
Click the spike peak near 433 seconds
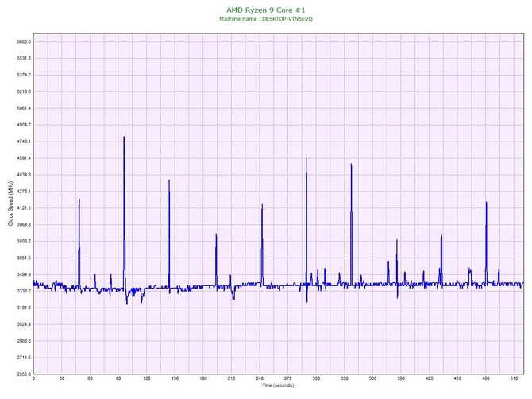(441, 234)
